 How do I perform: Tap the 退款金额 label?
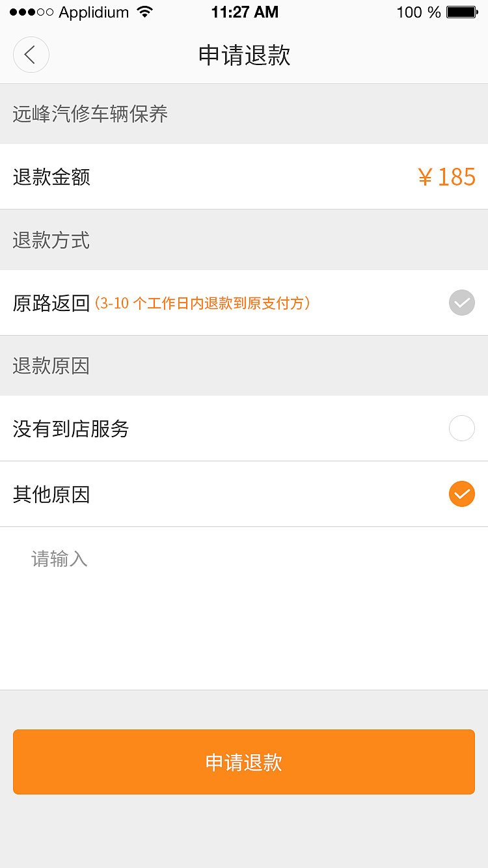(51, 177)
